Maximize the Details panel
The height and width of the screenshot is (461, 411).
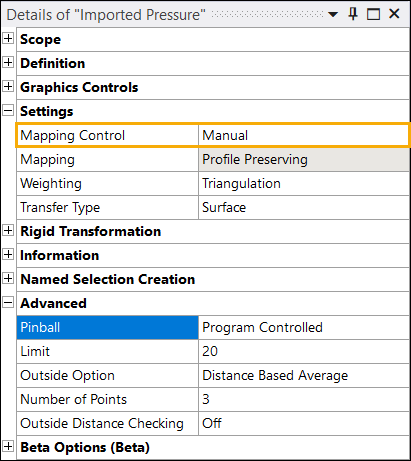point(373,14)
